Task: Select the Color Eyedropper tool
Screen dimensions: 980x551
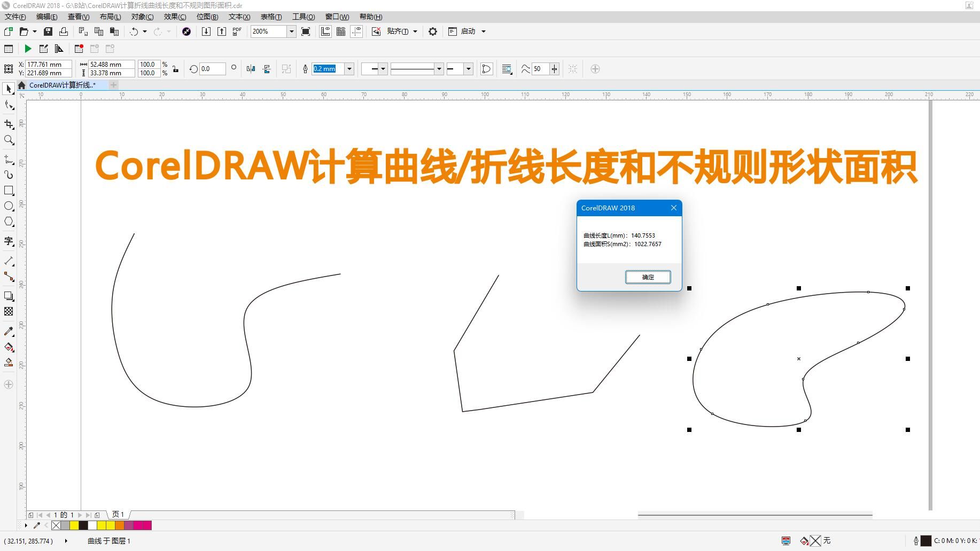Action: [9, 331]
